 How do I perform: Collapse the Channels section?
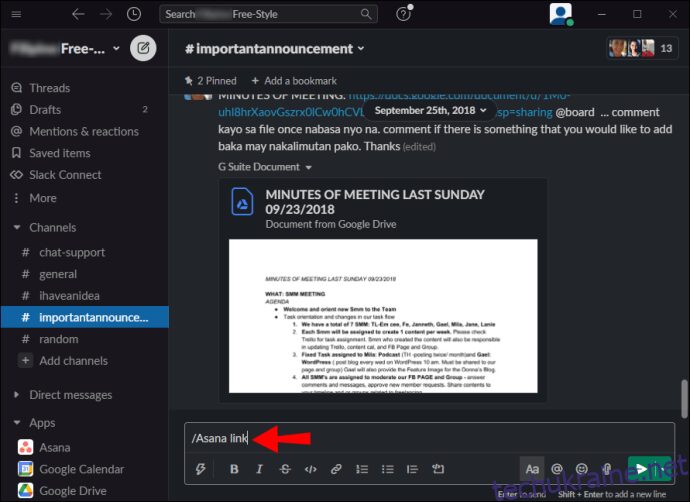(17, 227)
